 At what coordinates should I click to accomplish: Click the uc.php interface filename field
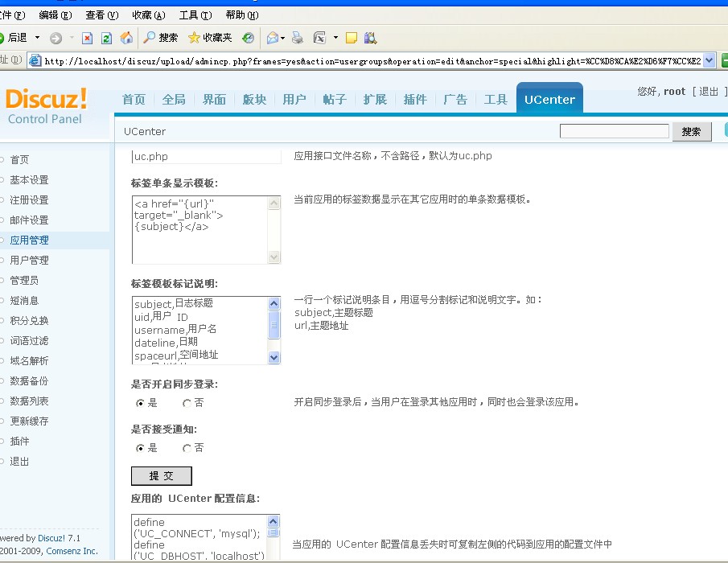click(207, 156)
